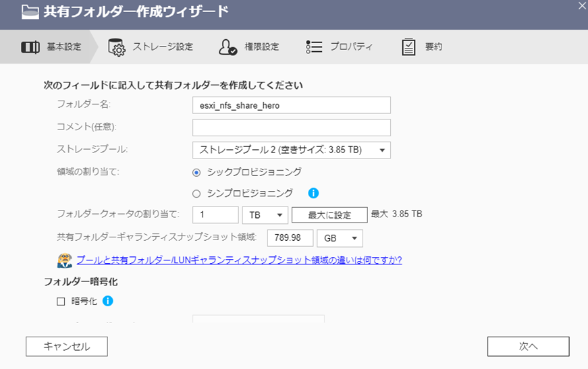Select シンプロビジョニング radio button
Screen dimensions: 588x369
click(197, 194)
